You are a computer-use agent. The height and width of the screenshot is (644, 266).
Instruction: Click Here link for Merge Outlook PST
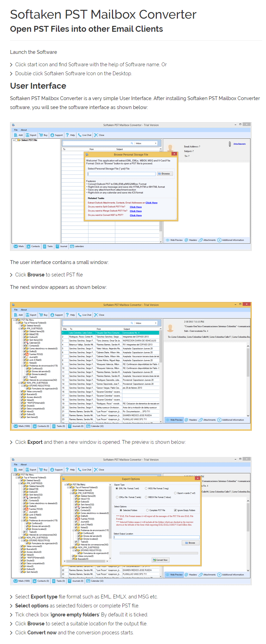click(x=136, y=211)
